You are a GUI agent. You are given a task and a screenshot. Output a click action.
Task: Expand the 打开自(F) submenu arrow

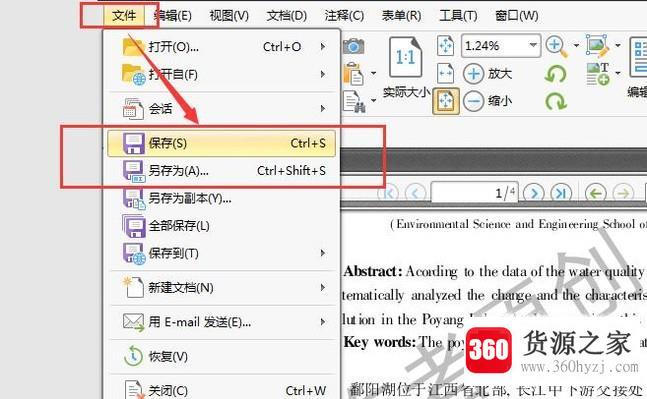[x=323, y=74]
